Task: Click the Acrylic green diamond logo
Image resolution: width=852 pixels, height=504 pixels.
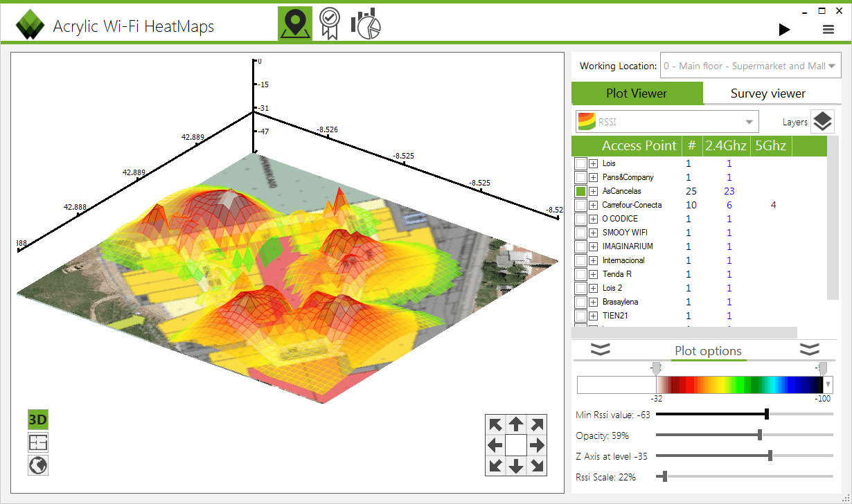Action: (x=30, y=26)
